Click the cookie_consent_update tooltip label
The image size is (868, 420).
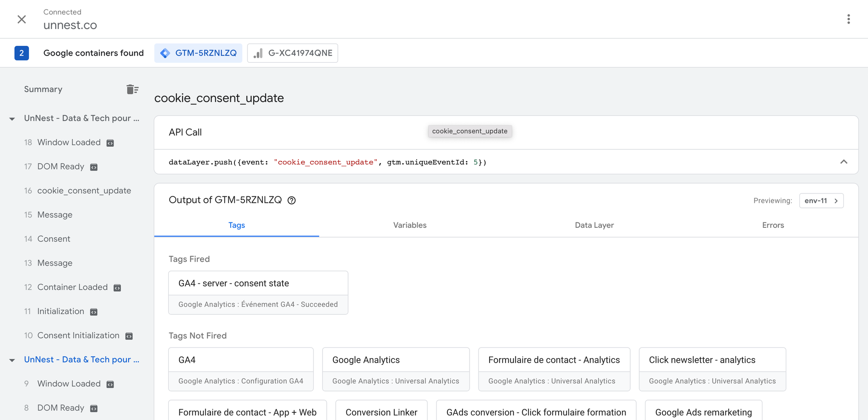(470, 131)
